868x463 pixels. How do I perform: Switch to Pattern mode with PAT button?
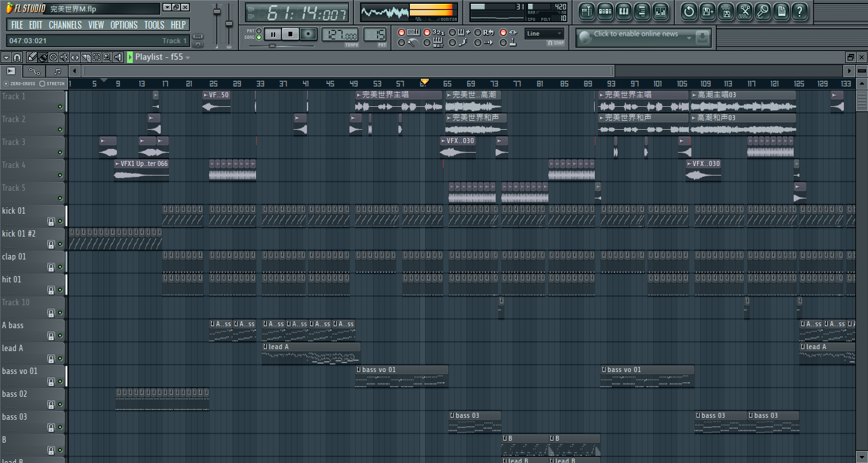click(259, 31)
